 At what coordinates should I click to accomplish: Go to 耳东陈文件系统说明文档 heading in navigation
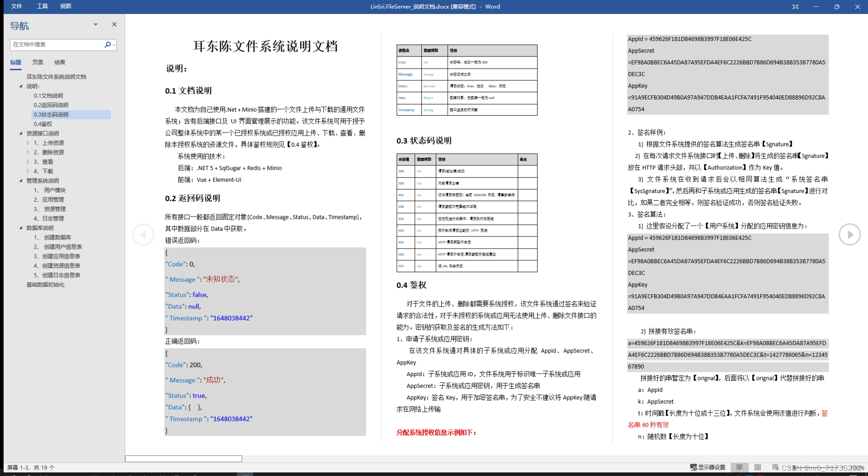(x=56, y=77)
